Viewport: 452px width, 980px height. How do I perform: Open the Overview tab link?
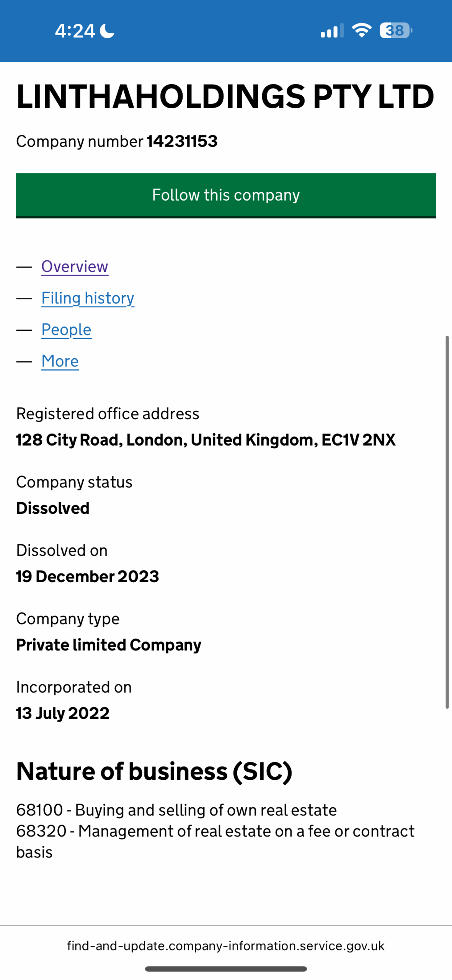(x=75, y=266)
